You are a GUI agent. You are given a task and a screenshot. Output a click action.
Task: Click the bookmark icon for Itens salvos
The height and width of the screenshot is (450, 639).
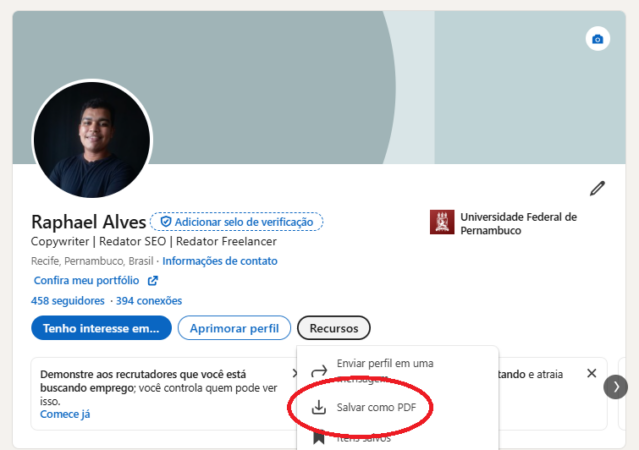[x=319, y=437]
